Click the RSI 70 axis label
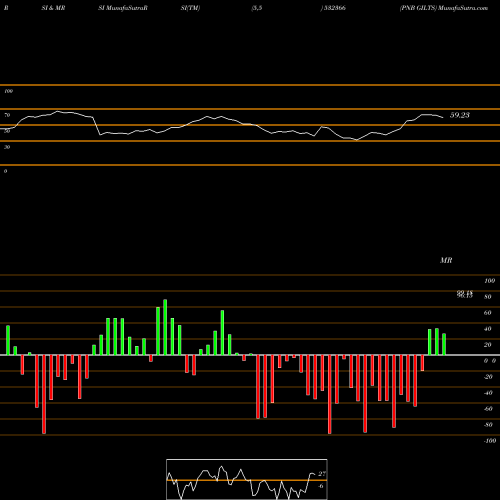 tap(7, 115)
